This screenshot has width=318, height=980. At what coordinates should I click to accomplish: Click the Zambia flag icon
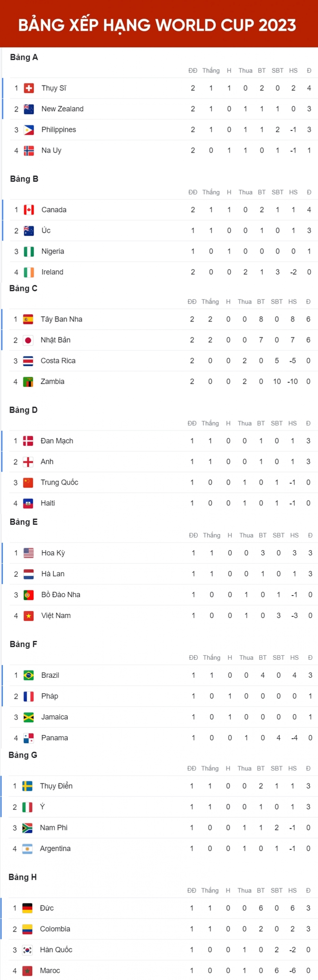28,382
